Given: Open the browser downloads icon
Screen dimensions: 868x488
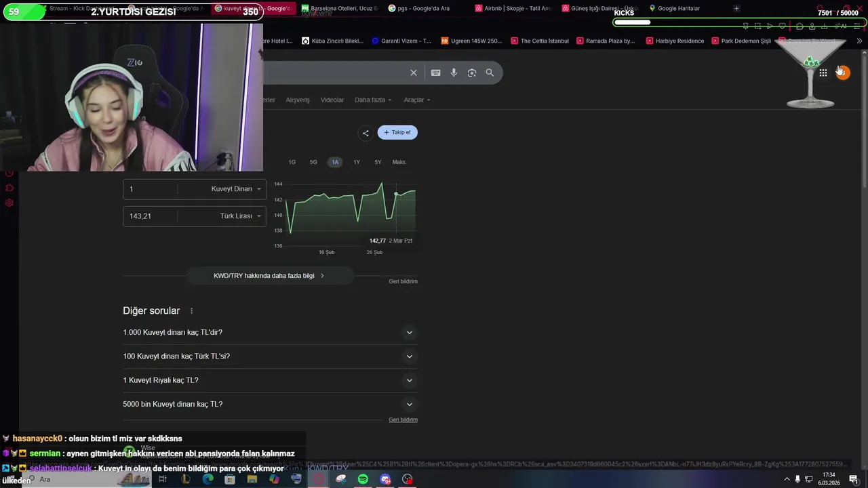Looking at the screenshot, I should [825, 26].
